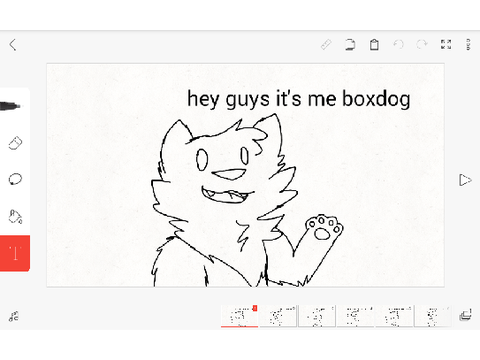Select the paint bucket fill tool
Screen dimensions: 480x360
click(x=15, y=217)
